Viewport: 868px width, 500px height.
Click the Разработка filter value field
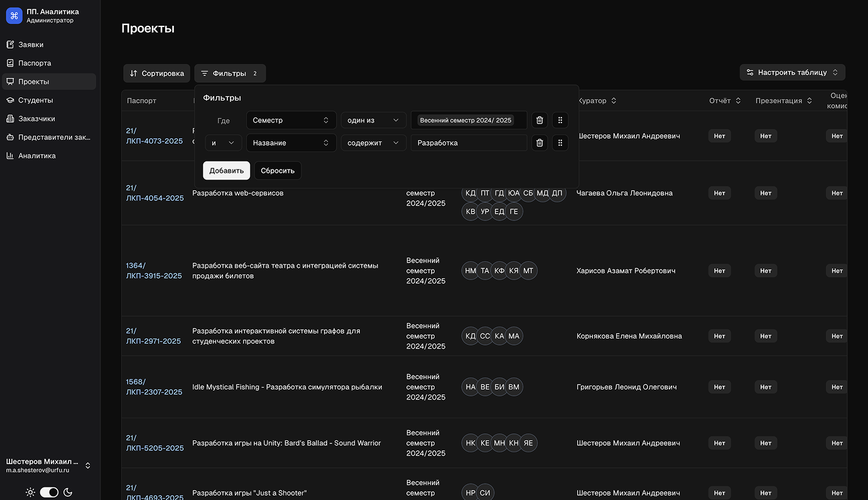click(x=469, y=143)
